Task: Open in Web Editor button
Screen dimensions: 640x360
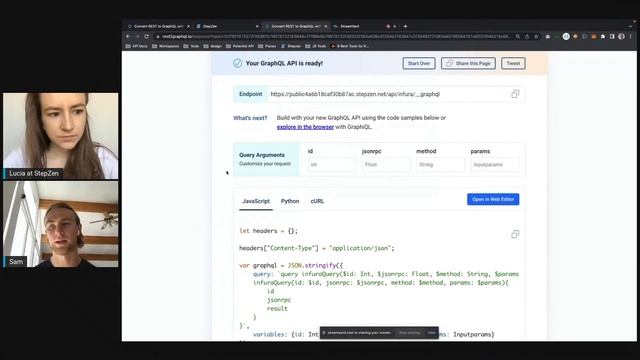Action: 493,199
